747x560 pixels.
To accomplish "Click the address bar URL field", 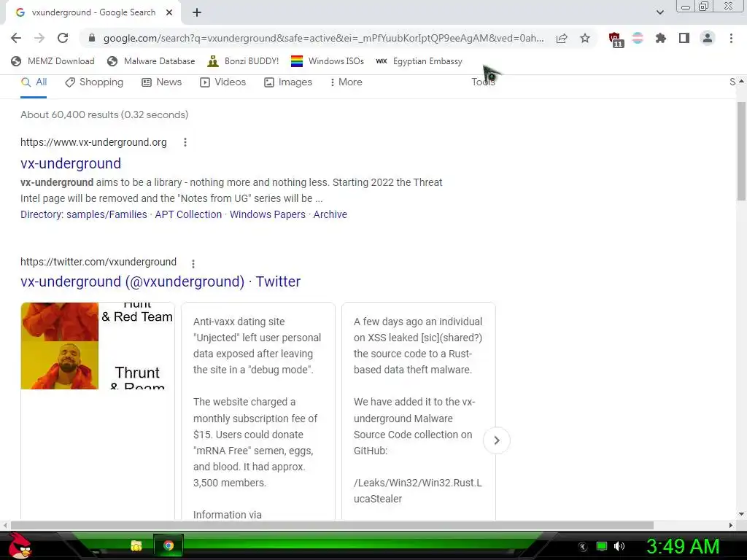I will (x=323, y=38).
